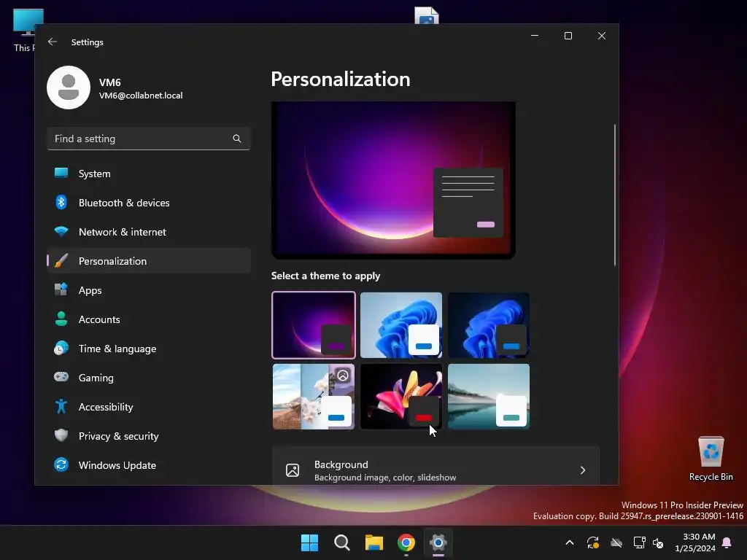Open the Accounts settings section
The image size is (747, 560).
tap(149, 319)
